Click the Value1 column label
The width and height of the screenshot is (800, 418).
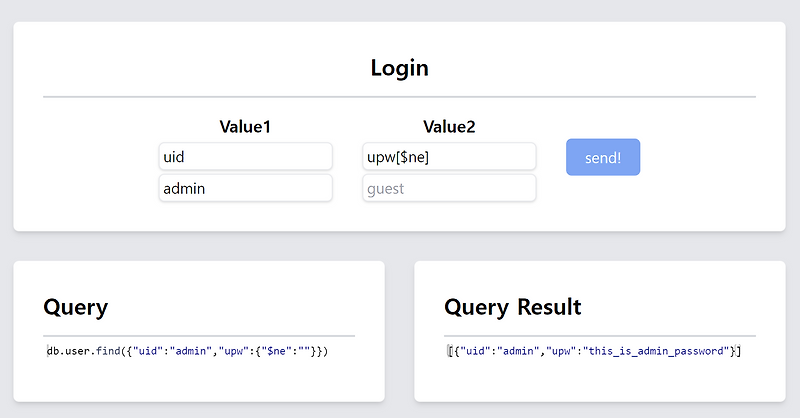coord(245,127)
